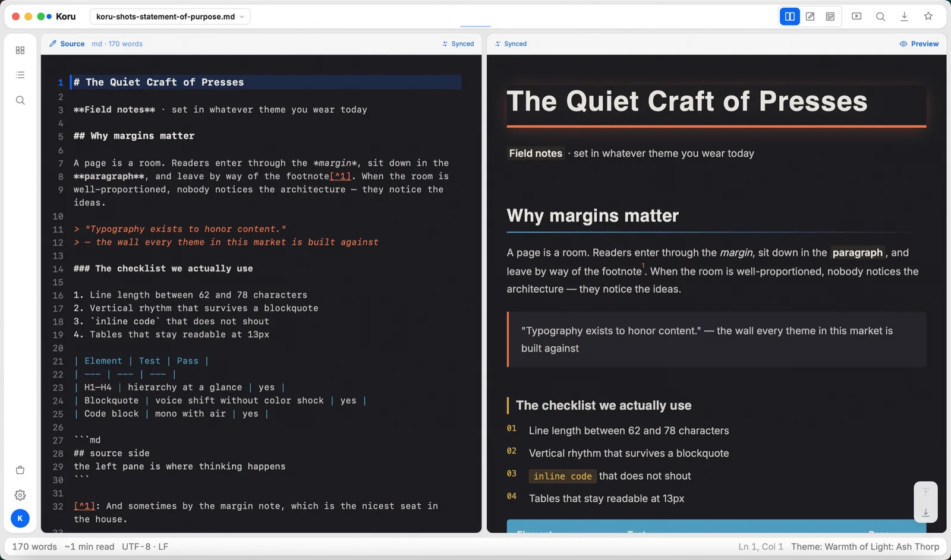The height and width of the screenshot is (560, 951).
Task: Open the K user profile avatar
Action: pos(20,518)
